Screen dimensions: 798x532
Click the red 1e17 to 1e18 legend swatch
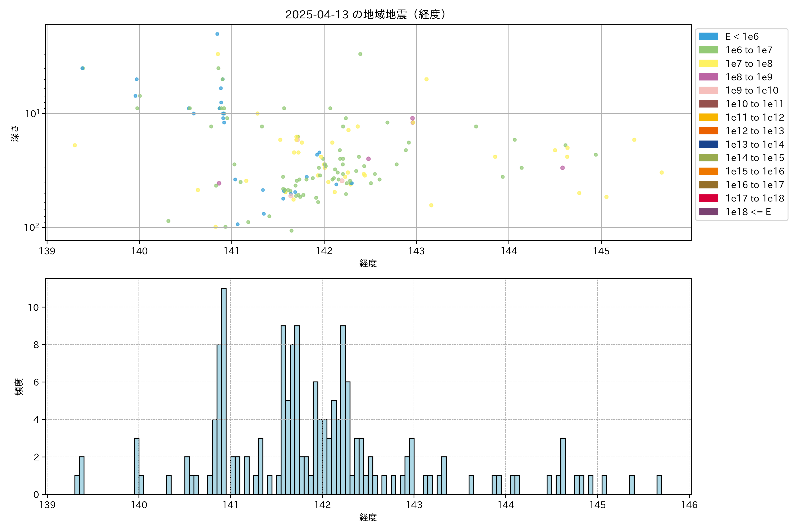click(708, 198)
